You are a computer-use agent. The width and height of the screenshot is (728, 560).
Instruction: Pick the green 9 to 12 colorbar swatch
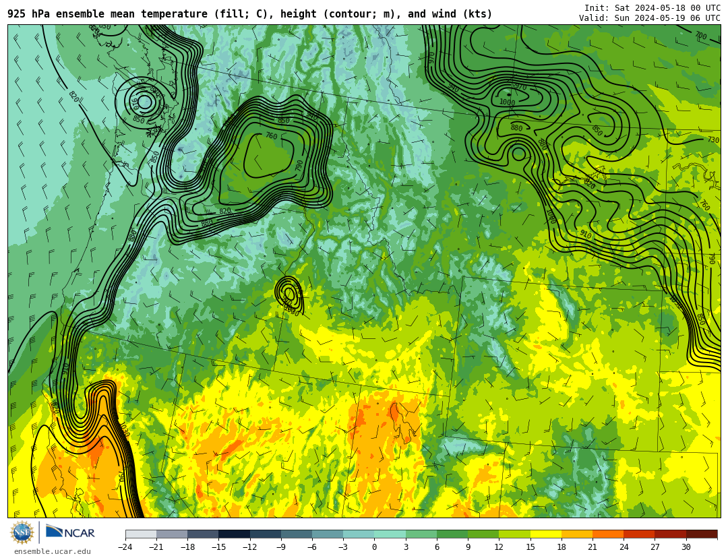(x=483, y=534)
